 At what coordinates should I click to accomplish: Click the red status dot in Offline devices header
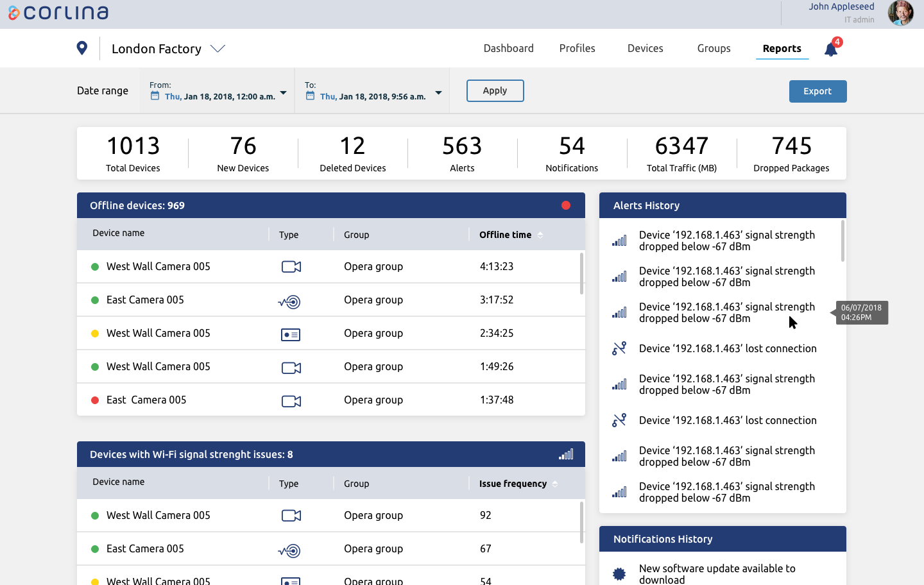click(x=566, y=205)
